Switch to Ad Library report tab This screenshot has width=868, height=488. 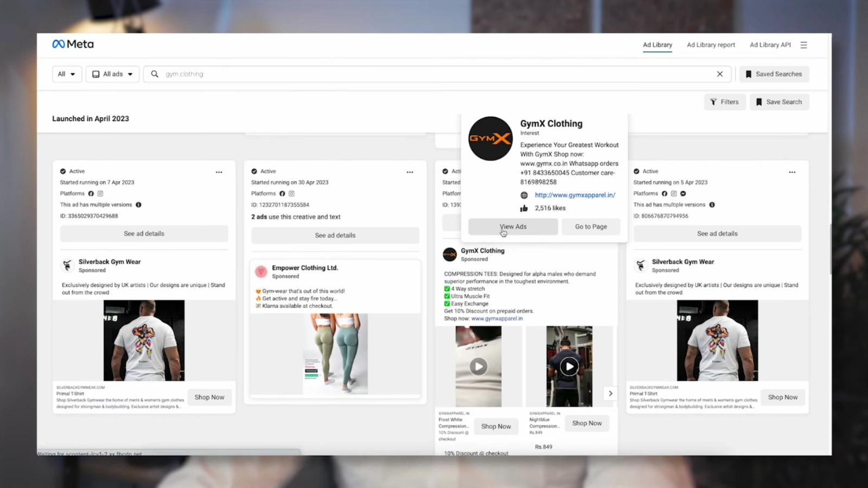point(711,45)
